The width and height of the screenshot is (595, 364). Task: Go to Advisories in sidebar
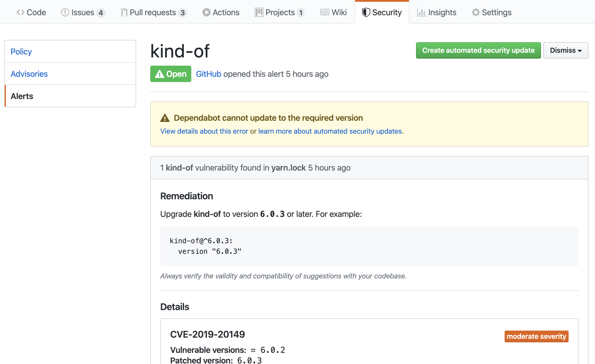coord(29,74)
